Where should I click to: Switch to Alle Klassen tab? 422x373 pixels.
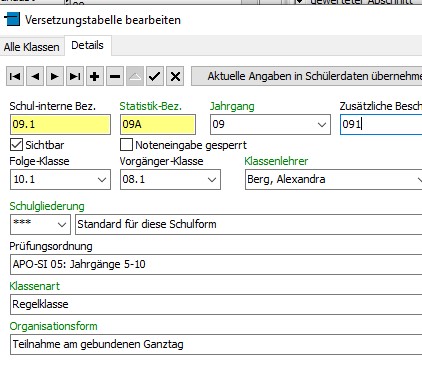(32, 47)
